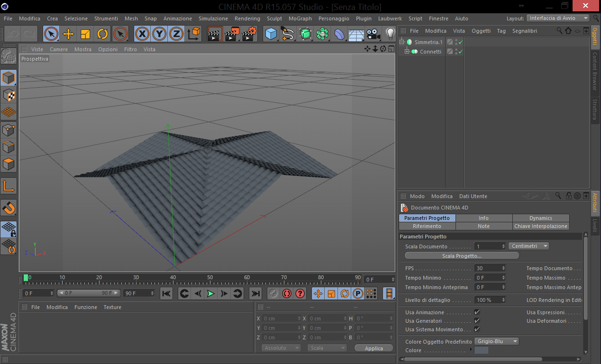
Task: Click the Scale tool icon
Action: [85, 34]
